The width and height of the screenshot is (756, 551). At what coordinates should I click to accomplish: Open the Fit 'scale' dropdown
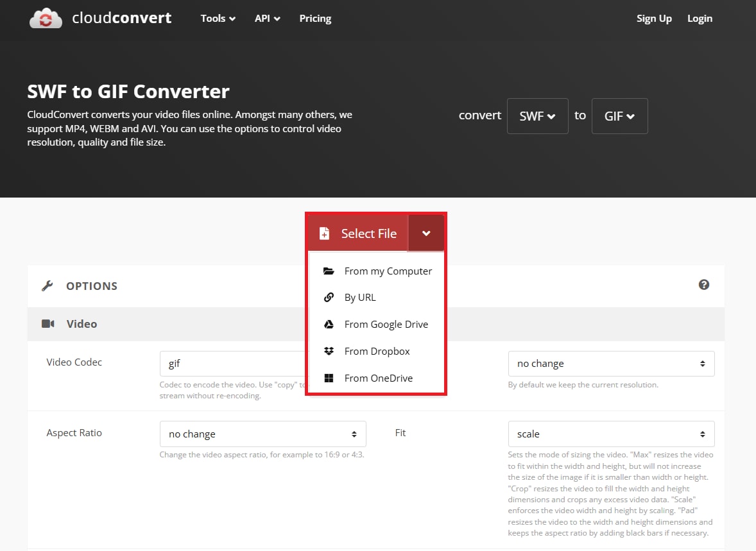[x=612, y=434]
